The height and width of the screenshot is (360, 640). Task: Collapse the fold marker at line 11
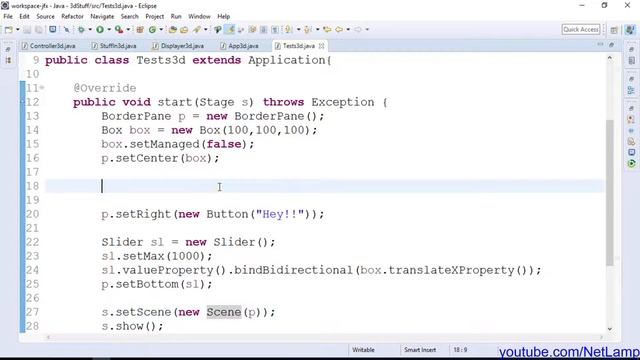coord(42,88)
